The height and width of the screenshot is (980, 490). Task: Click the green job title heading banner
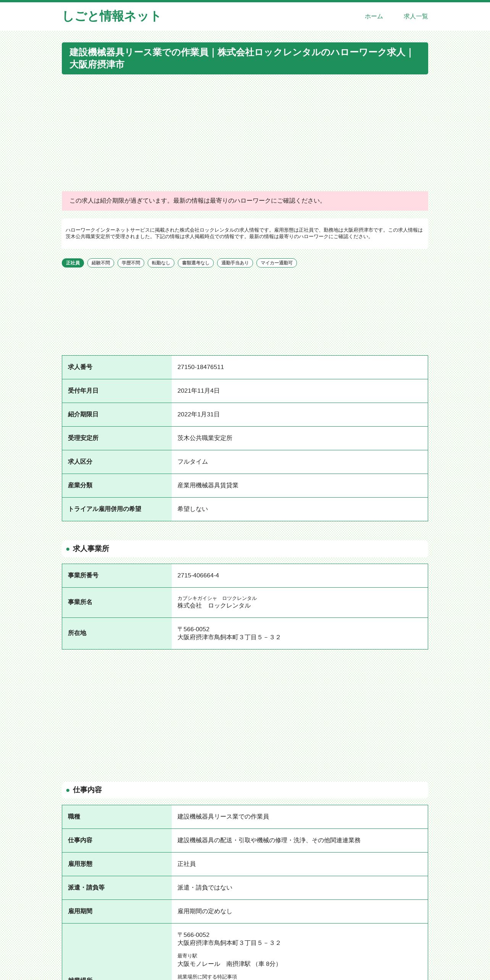pyautogui.click(x=245, y=58)
